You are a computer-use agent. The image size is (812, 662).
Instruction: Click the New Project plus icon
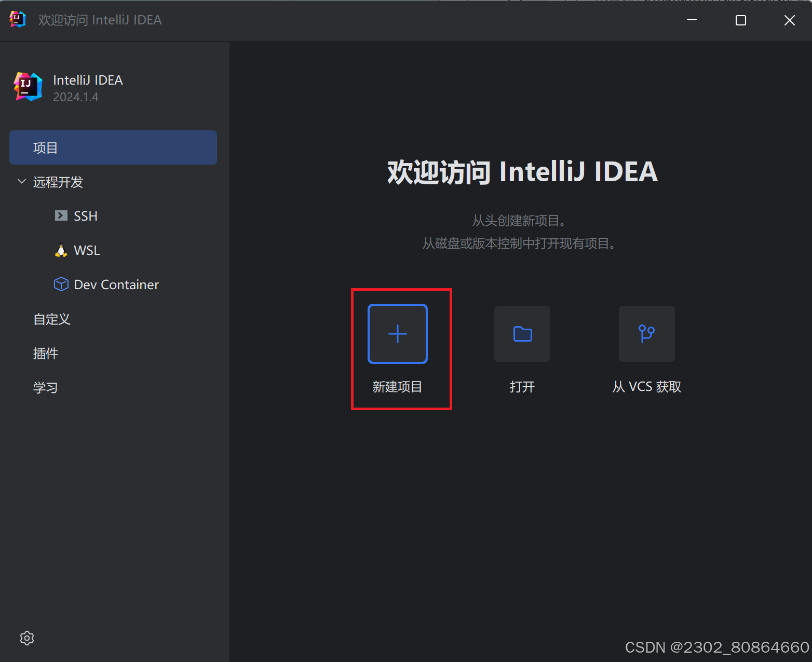point(398,334)
